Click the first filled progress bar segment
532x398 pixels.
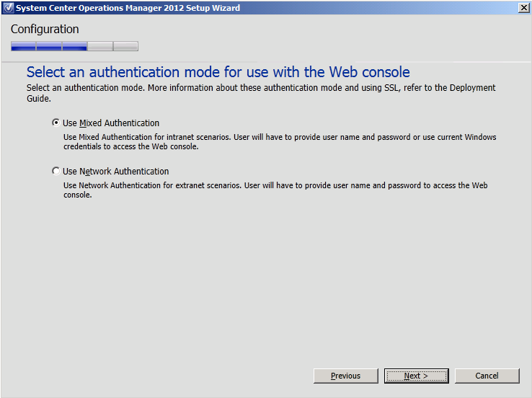click(x=23, y=46)
